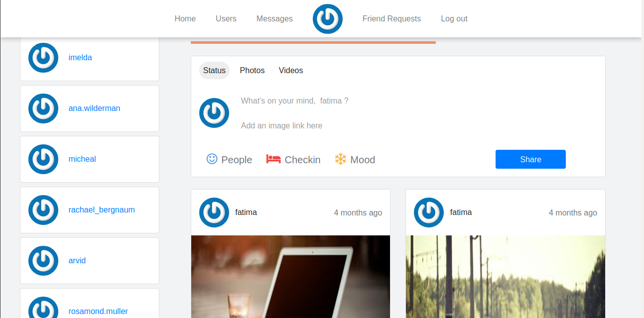This screenshot has width=644, height=318.
Task: Click the red bed Checkin icon
Action: 273,159
